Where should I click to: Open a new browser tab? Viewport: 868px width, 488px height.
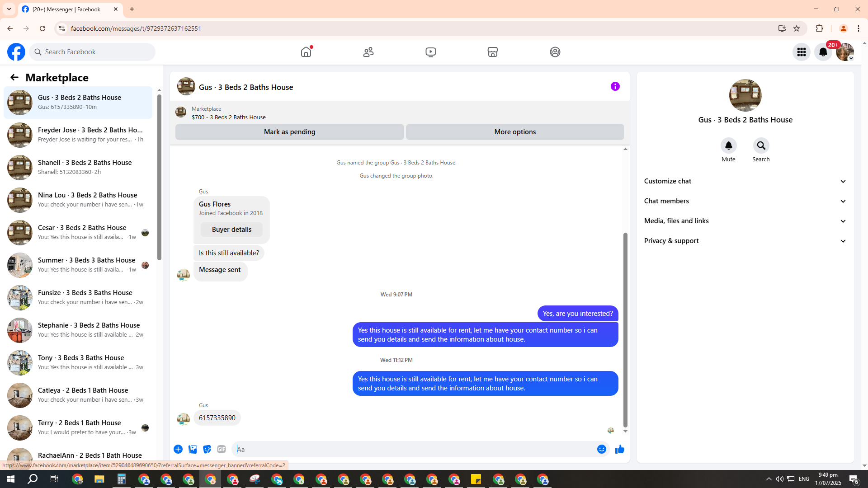click(132, 9)
